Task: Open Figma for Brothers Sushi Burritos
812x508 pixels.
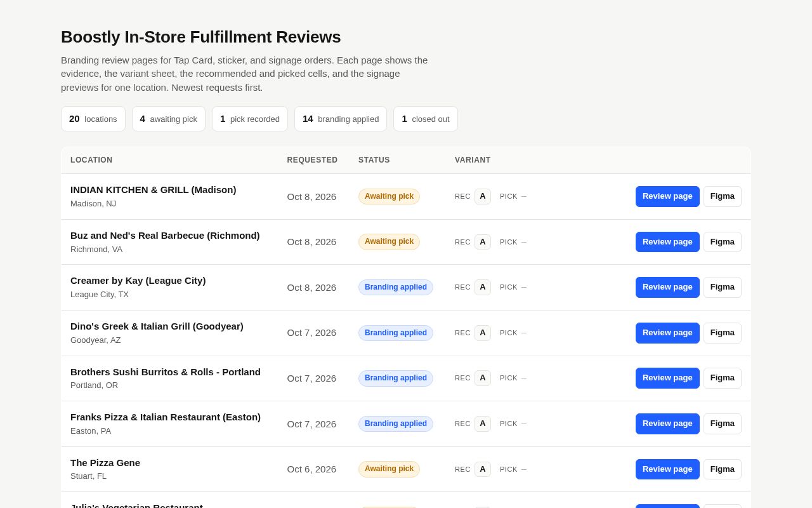Action: pos(723,378)
